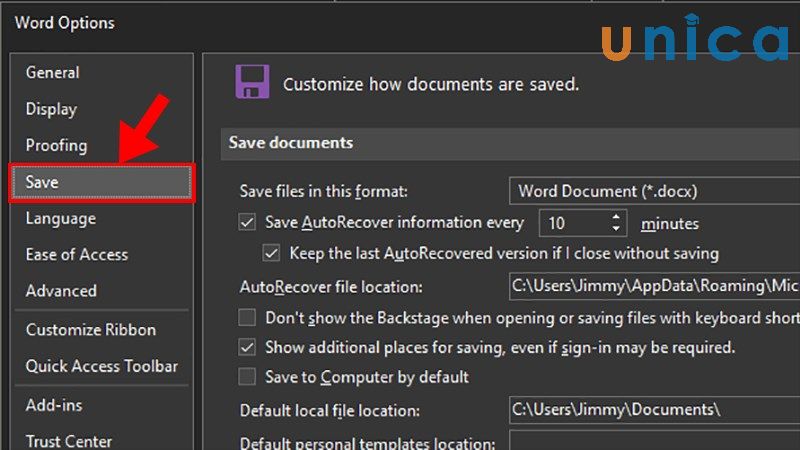The image size is (800, 450).
Task: Toggle Save AutoRecover information checkbox
Action: (x=247, y=223)
